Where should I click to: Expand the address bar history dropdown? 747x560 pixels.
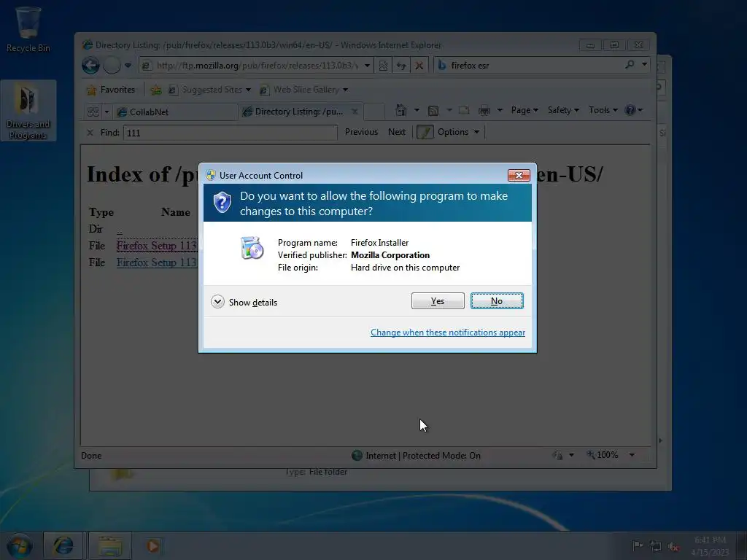pyautogui.click(x=368, y=65)
